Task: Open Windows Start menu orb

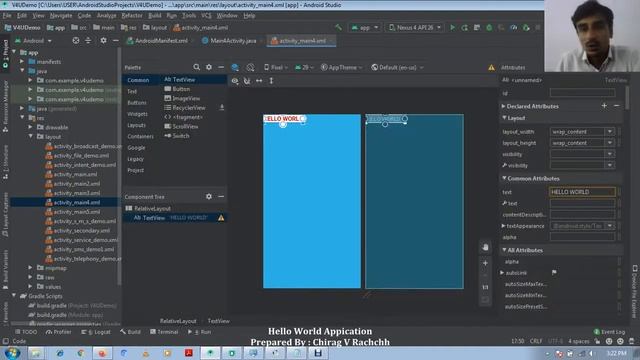Action: (x=12, y=353)
